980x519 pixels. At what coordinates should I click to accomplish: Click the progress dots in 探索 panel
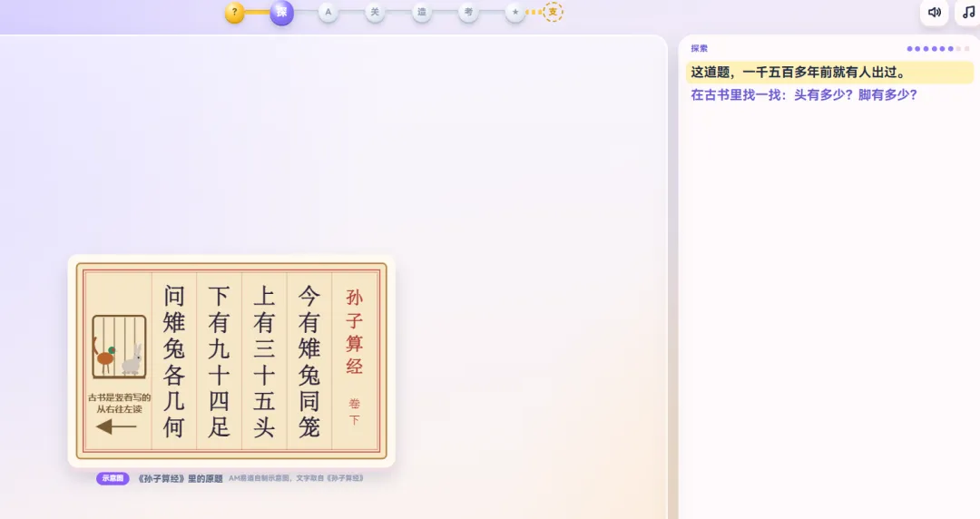coord(938,49)
